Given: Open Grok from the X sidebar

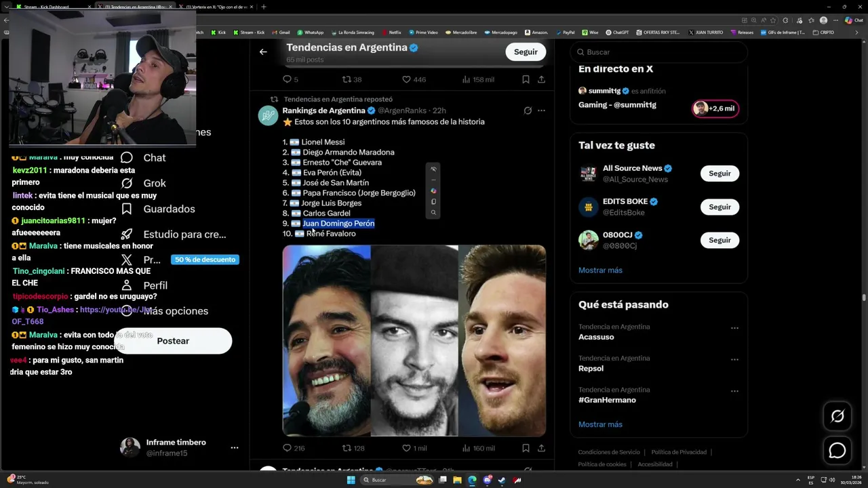Looking at the screenshot, I should click(x=142, y=183).
